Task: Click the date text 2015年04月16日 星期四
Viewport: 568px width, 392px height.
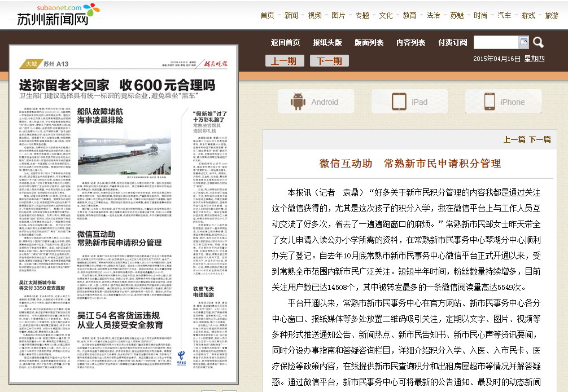Action: [x=509, y=59]
